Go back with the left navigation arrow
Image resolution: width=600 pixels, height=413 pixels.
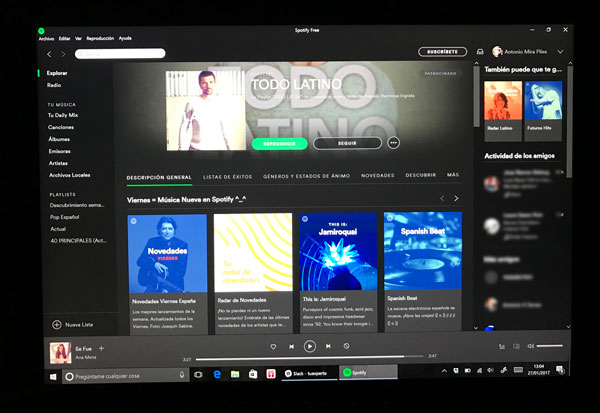49,54
